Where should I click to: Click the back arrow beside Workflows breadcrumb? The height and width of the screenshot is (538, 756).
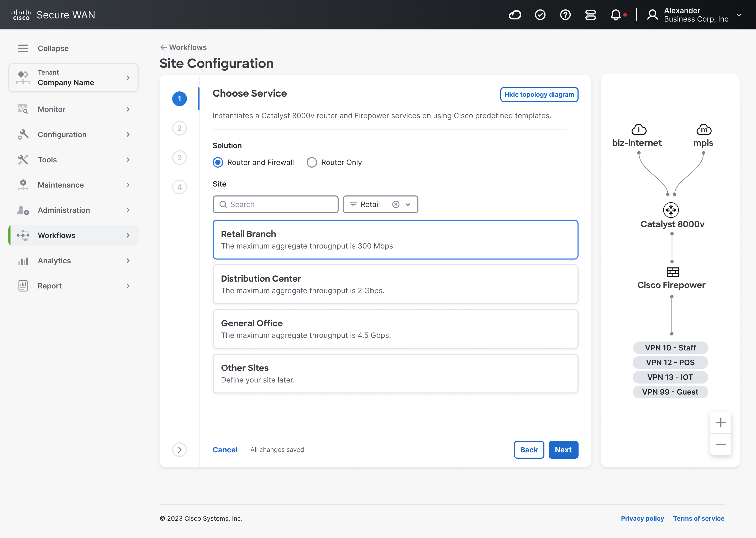163,47
